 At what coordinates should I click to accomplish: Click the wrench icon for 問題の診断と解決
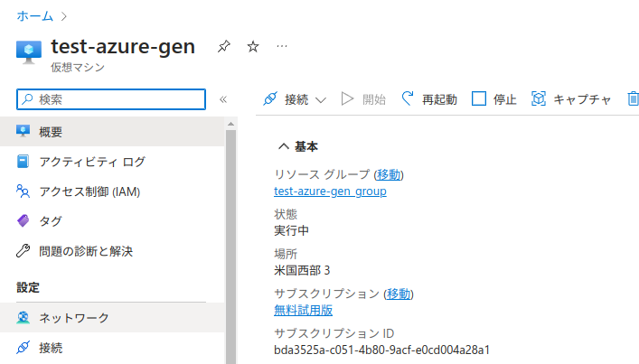[23, 251]
